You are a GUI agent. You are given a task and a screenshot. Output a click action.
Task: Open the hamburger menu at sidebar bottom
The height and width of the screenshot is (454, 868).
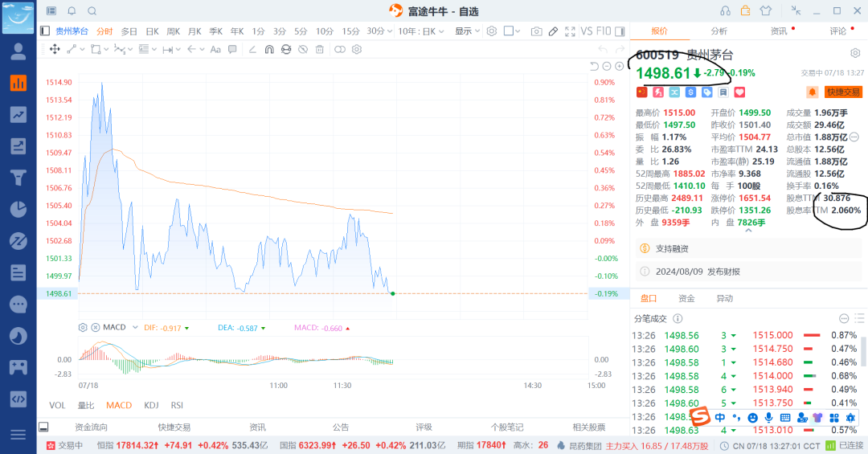[x=18, y=435]
